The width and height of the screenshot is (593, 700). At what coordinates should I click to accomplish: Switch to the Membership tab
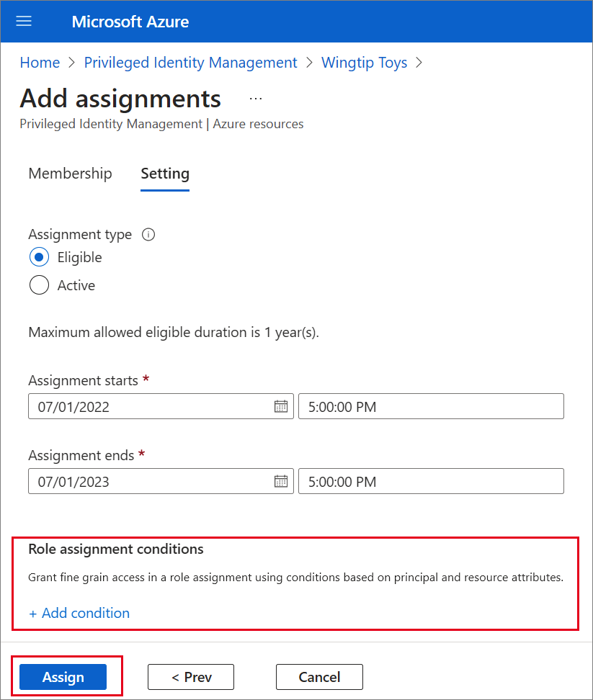(70, 174)
